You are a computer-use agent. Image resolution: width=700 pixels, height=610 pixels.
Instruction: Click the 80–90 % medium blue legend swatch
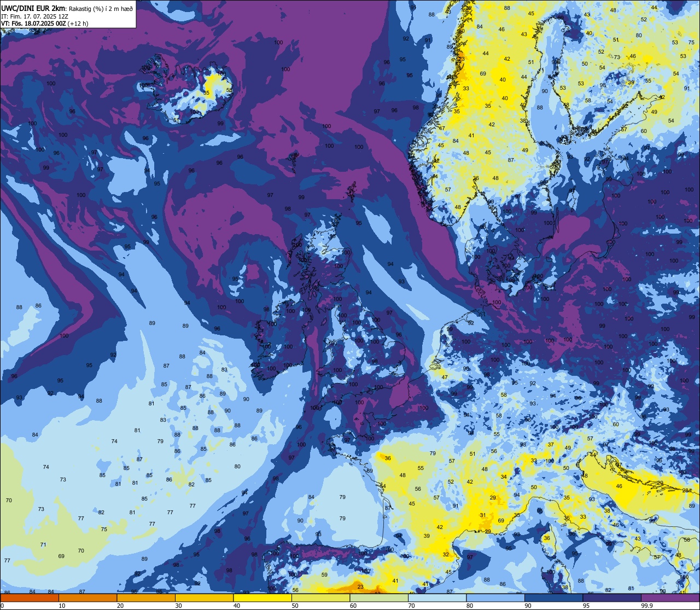[x=495, y=598]
